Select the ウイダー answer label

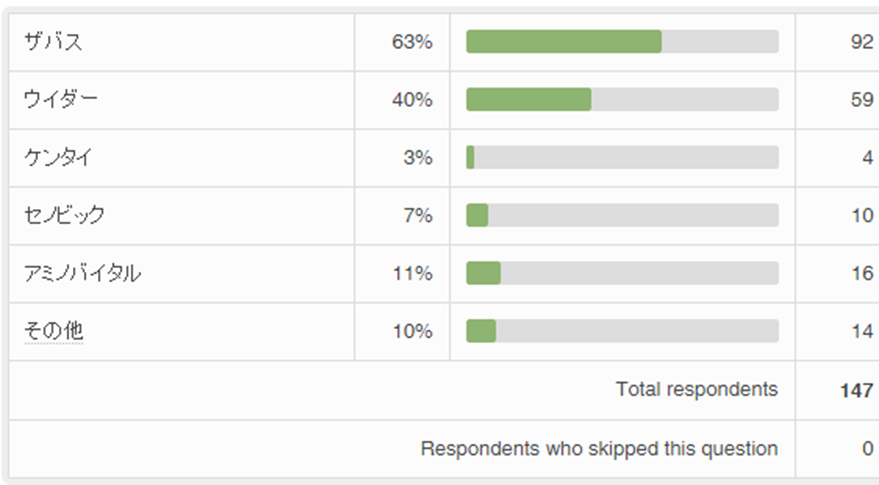coord(61,100)
